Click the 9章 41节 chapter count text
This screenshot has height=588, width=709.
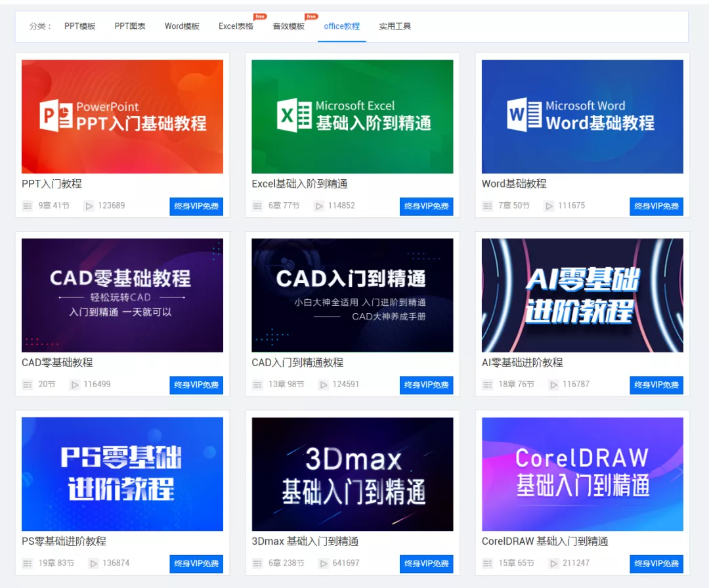click(54, 205)
